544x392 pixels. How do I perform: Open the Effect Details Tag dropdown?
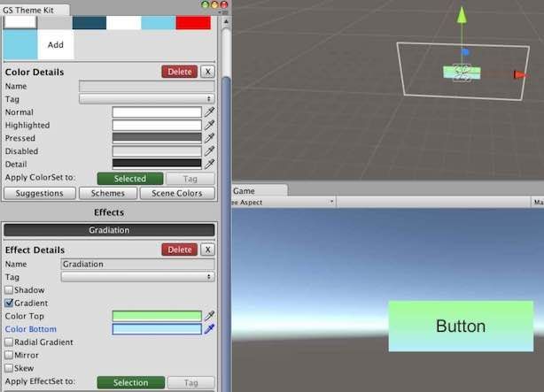pyautogui.click(x=137, y=277)
